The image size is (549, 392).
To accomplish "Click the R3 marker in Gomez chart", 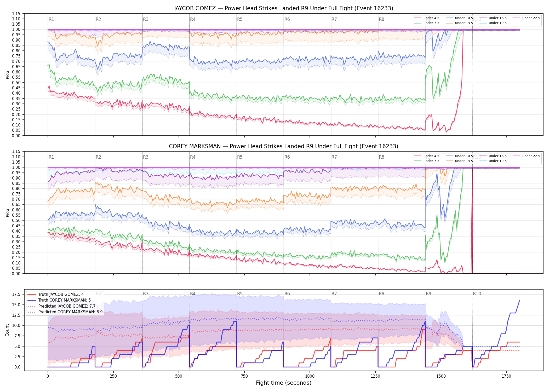I will (146, 19).
